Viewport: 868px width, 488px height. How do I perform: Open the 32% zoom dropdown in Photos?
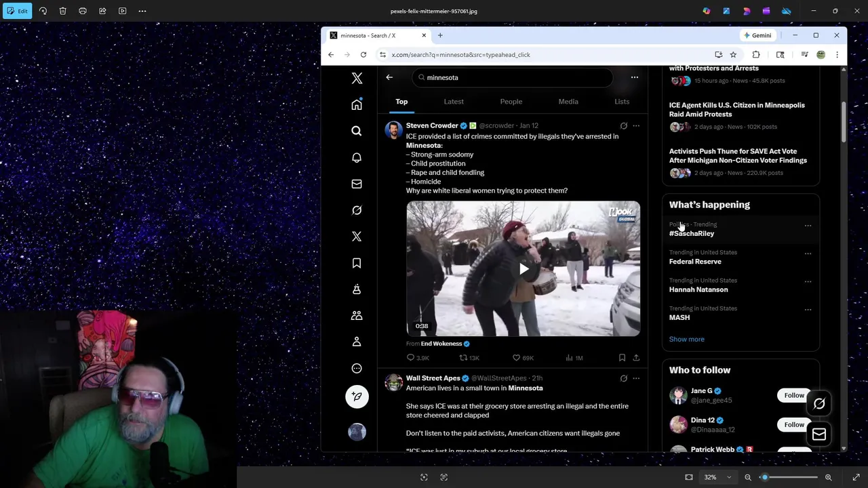tap(717, 477)
